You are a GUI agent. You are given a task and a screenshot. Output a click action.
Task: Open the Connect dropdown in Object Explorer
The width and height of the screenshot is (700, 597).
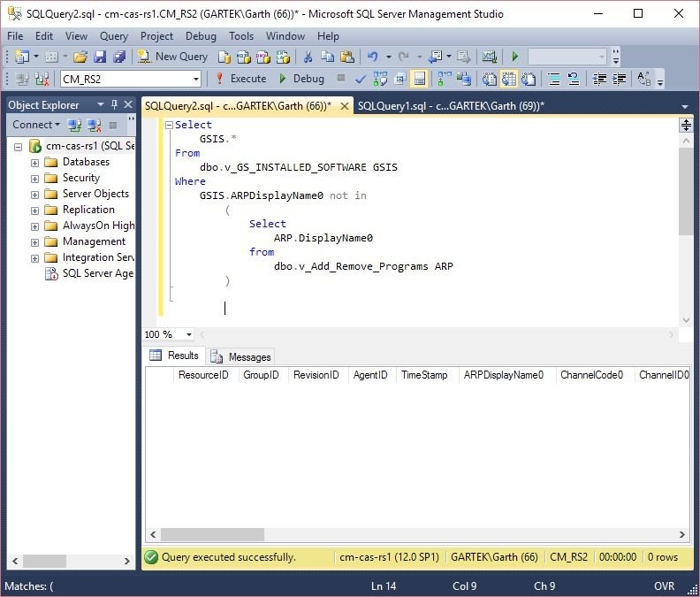35,125
